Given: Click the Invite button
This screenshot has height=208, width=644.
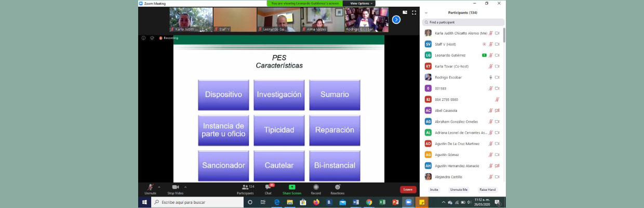Looking at the screenshot, I should tap(434, 190).
